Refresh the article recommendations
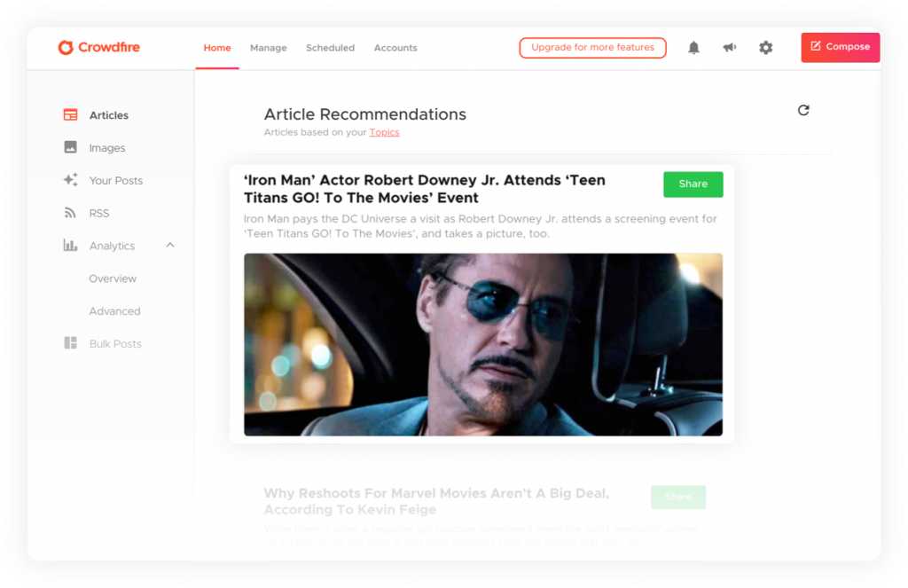The height and width of the screenshot is (588, 908). [803, 110]
